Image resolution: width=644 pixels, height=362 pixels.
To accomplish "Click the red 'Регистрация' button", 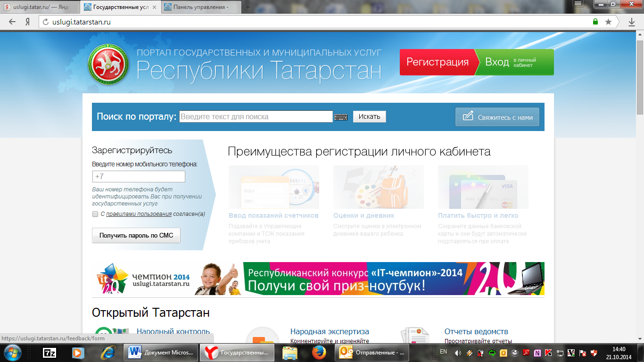I will tap(437, 62).
